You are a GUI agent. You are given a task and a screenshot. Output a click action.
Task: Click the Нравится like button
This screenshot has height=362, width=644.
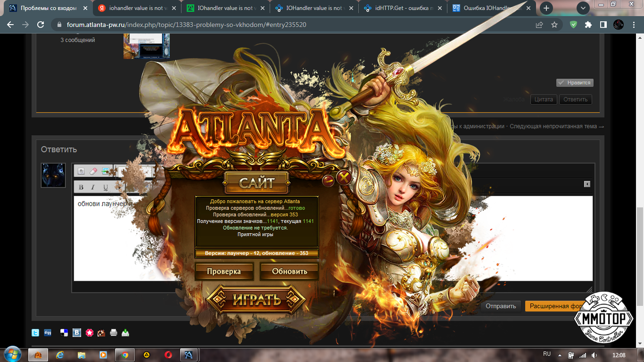[x=575, y=82]
